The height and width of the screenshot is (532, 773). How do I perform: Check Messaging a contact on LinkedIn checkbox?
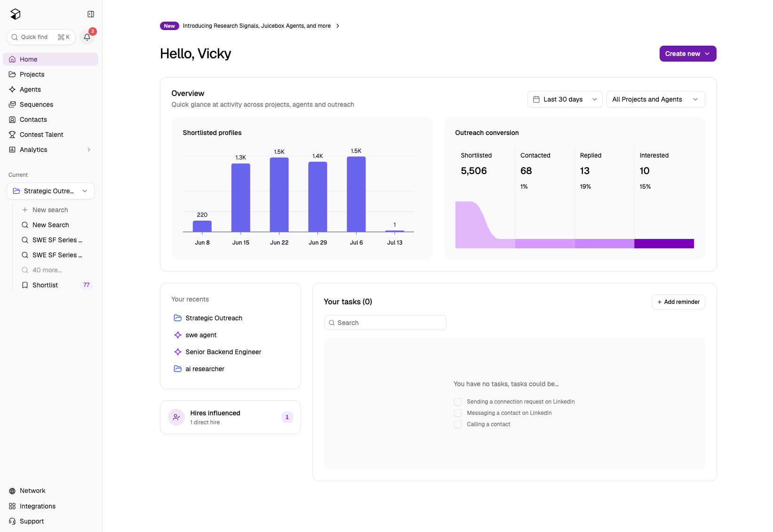coord(458,413)
